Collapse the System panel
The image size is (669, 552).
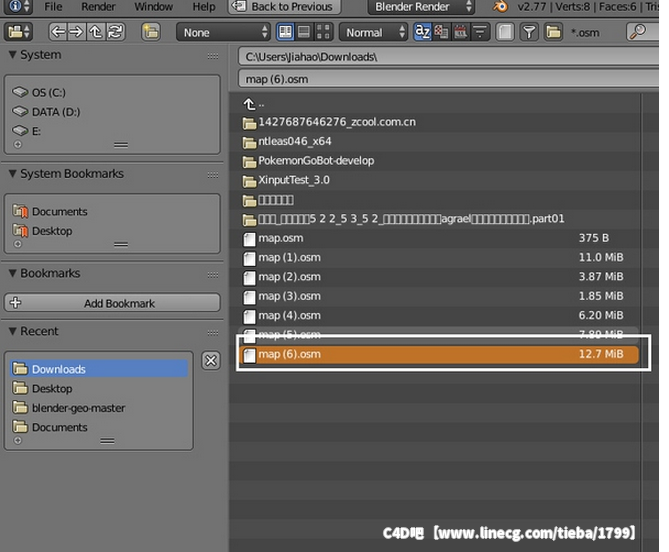[x=13, y=55]
